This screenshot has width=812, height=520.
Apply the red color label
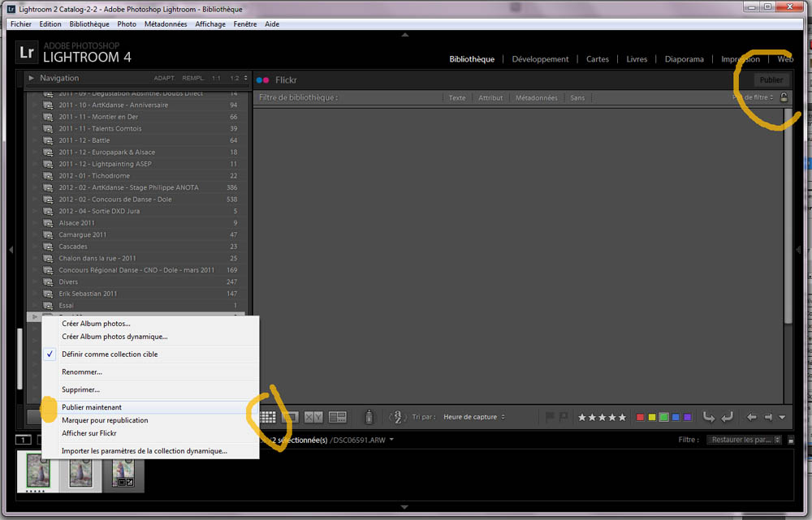640,417
